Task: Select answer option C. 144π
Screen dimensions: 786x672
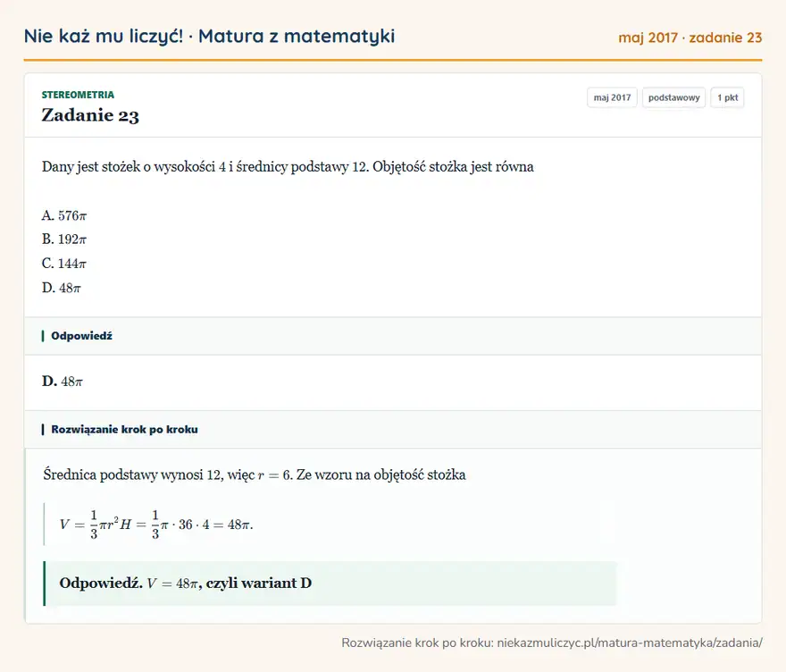Action: pos(64,264)
